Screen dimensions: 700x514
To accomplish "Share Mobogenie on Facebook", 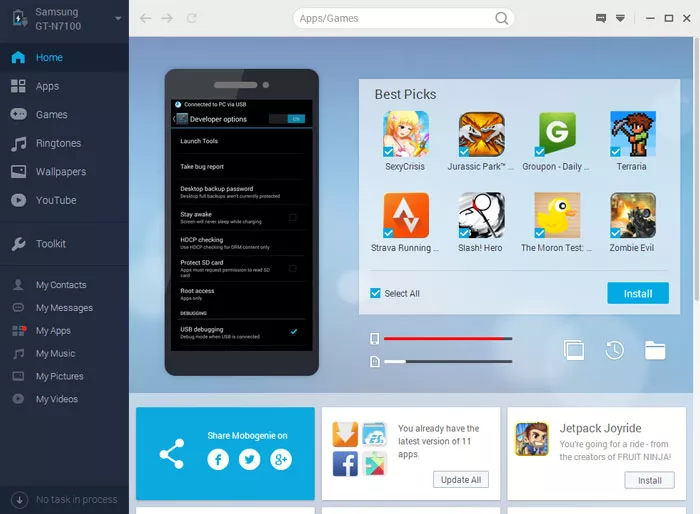I will (x=218, y=459).
